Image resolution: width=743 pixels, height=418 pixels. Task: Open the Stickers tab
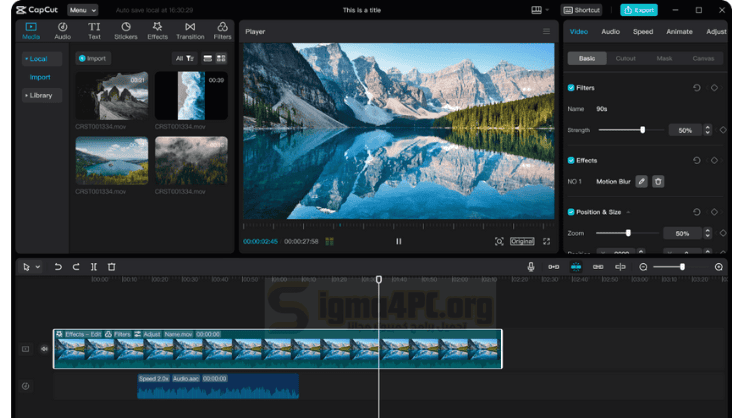point(126,31)
